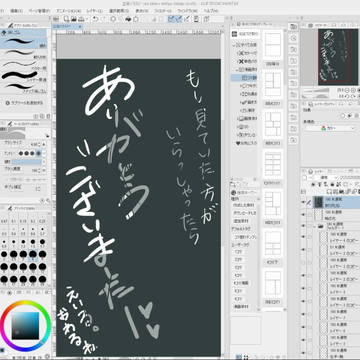Image resolution: width=360 pixels, height=360 pixels.
Task: Expand the フキダシ material folder
Action: 241,86
